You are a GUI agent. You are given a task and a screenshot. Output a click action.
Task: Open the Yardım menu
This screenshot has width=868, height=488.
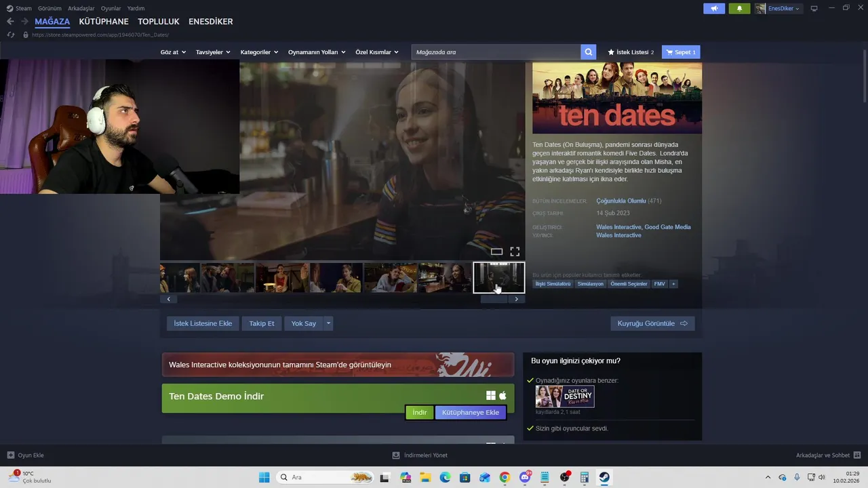(136, 8)
